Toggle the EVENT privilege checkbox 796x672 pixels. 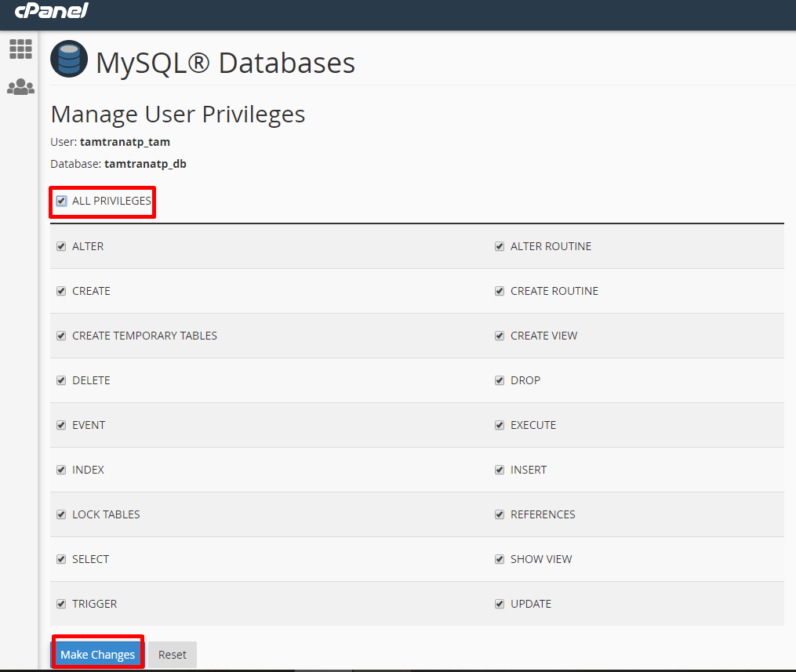[61, 425]
